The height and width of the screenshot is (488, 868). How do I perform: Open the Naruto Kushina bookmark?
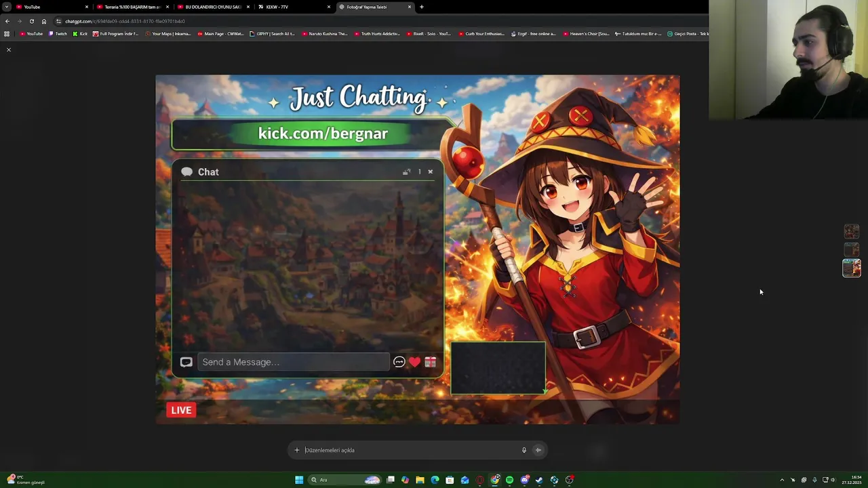(325, 34)
